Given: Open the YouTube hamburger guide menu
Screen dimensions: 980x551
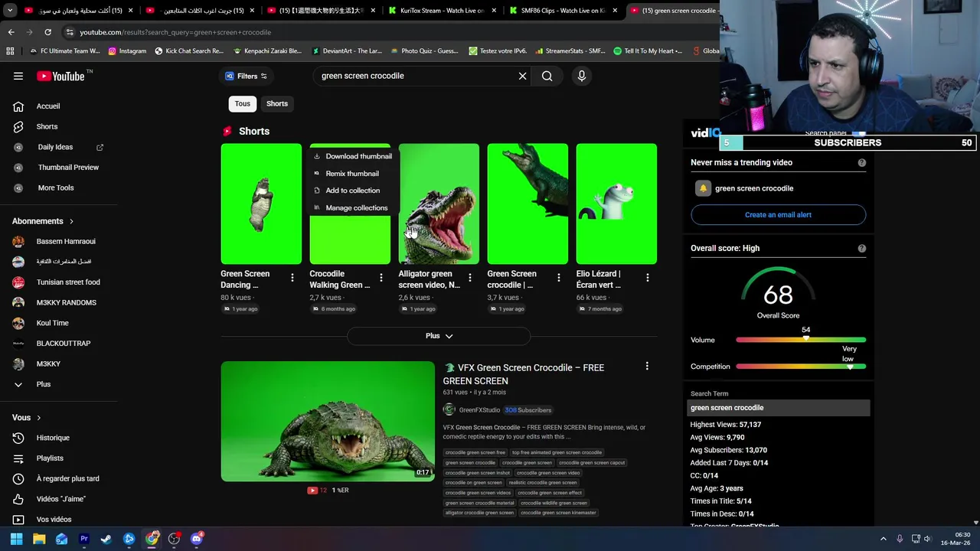Looking at the screenshot, I should point(18,76).
